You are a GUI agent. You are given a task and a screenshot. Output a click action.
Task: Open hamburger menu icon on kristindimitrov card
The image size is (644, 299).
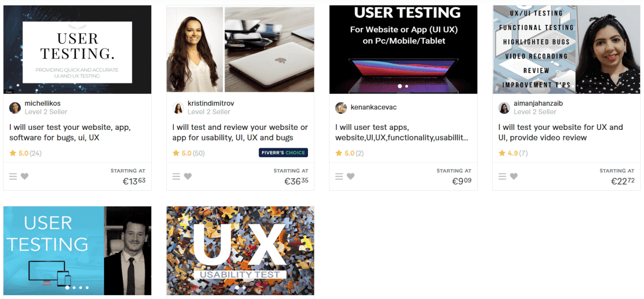[x=176, y=176]
